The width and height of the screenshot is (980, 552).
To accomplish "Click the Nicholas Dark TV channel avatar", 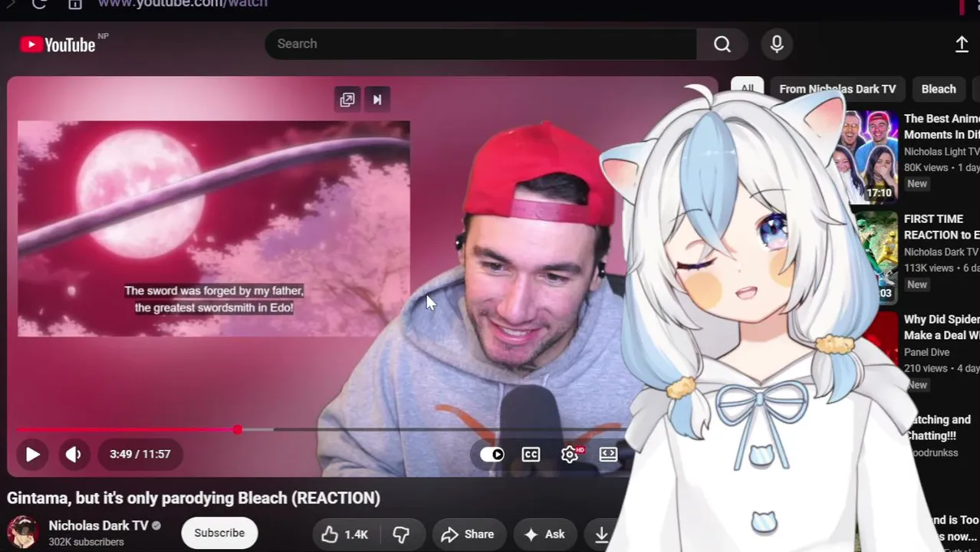I will coord(23,532).
